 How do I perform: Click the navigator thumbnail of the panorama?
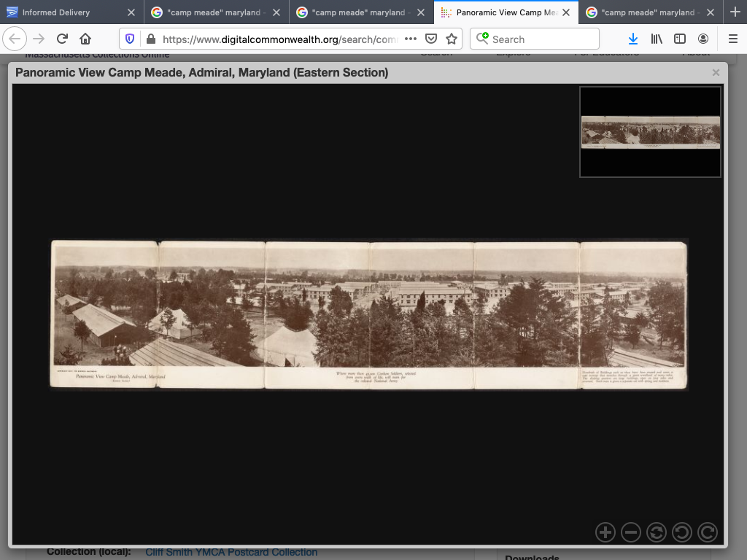tap(650, 132)
